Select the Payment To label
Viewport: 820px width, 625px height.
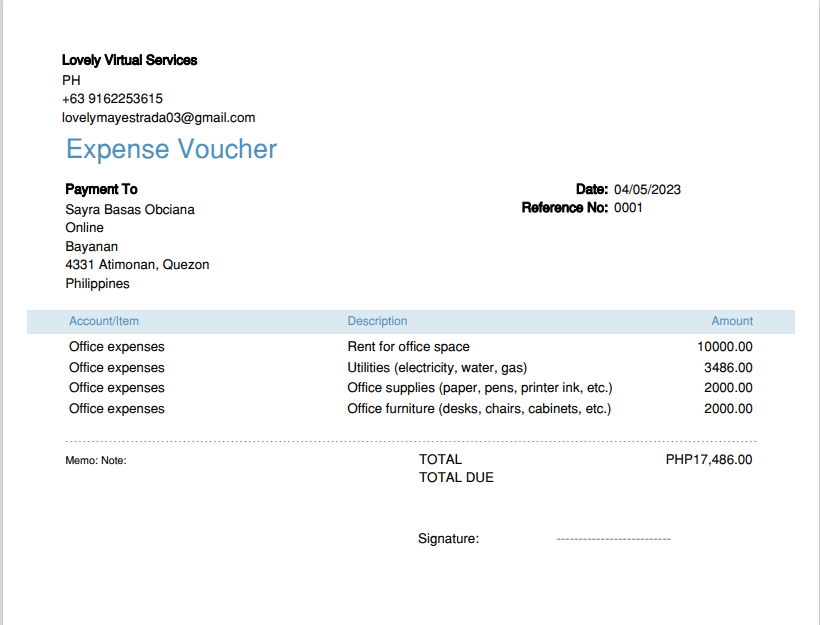pyautogui.click(x=101, y=189)
